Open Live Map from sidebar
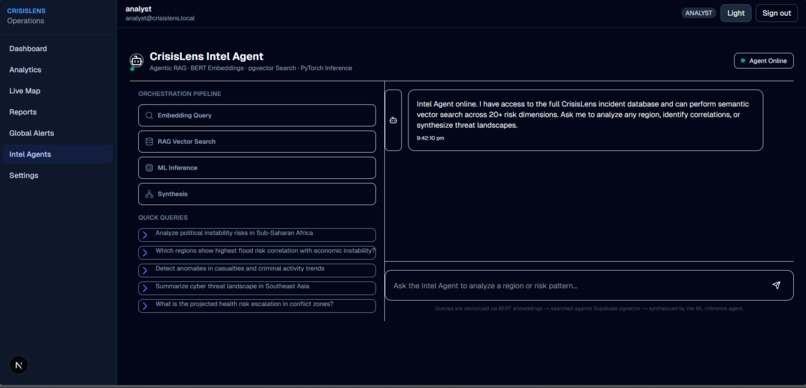Image resolution: width=806 pixels, height=388 pixels. [x=57, y=91]
